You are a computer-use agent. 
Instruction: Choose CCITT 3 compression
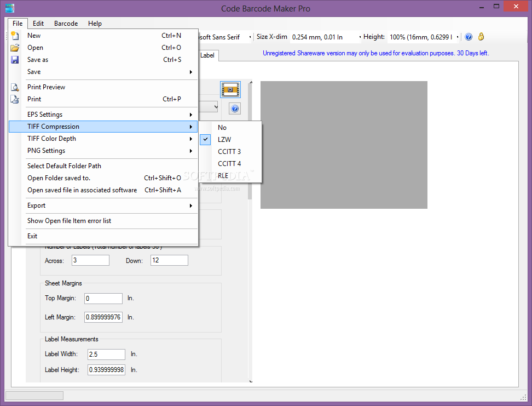click(x=231, y=152)
